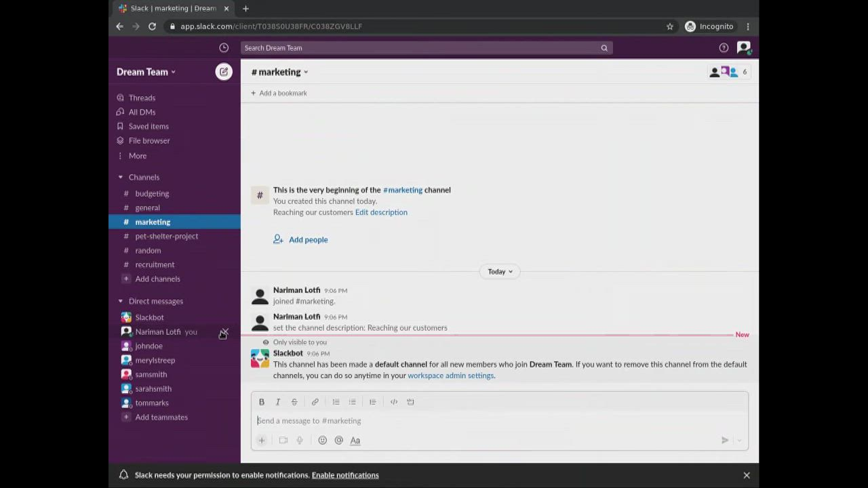Open the browser three-dot menu
Screen dimensions: 868x488
748,26
